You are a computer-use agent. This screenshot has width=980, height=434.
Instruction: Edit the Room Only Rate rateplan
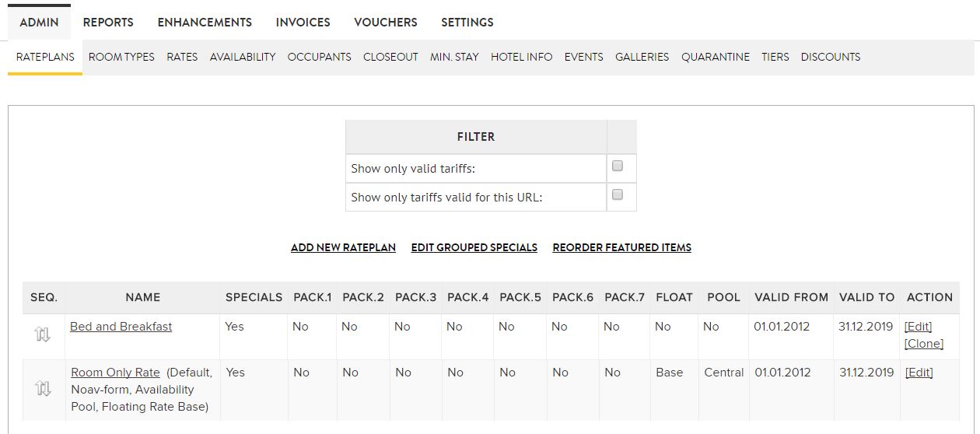[919, 373]
